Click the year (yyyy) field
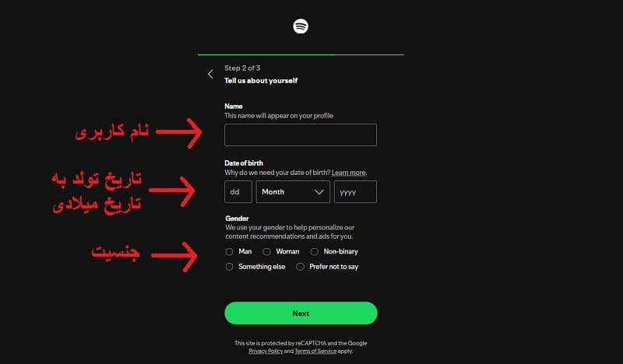 click(355, 191)
